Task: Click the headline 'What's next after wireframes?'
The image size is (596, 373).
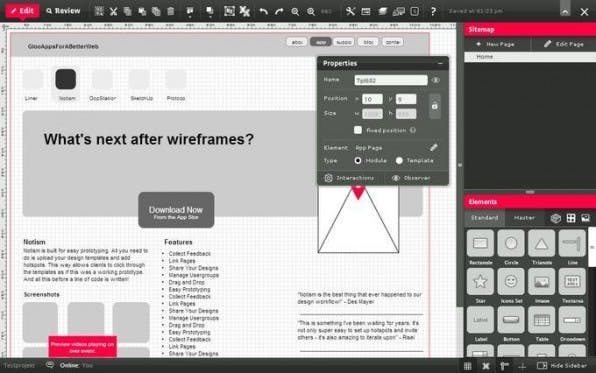Action: click(x=149, y=139)
